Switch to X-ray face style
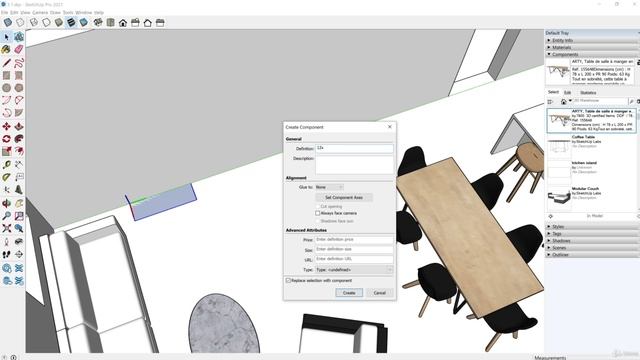This screenshot has width=640, height=360. (8, 23)
